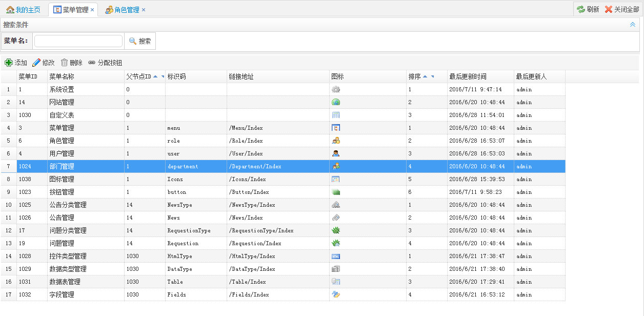
Task: Click the Close All (关闭全部) red X icon
Action: click(609, 9)
